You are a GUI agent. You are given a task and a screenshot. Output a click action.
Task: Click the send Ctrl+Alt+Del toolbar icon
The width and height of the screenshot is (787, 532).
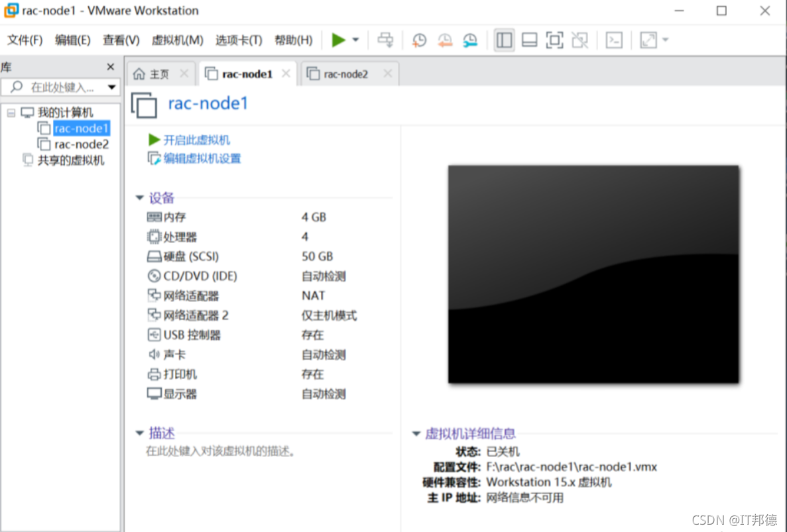tap(385, 40)
